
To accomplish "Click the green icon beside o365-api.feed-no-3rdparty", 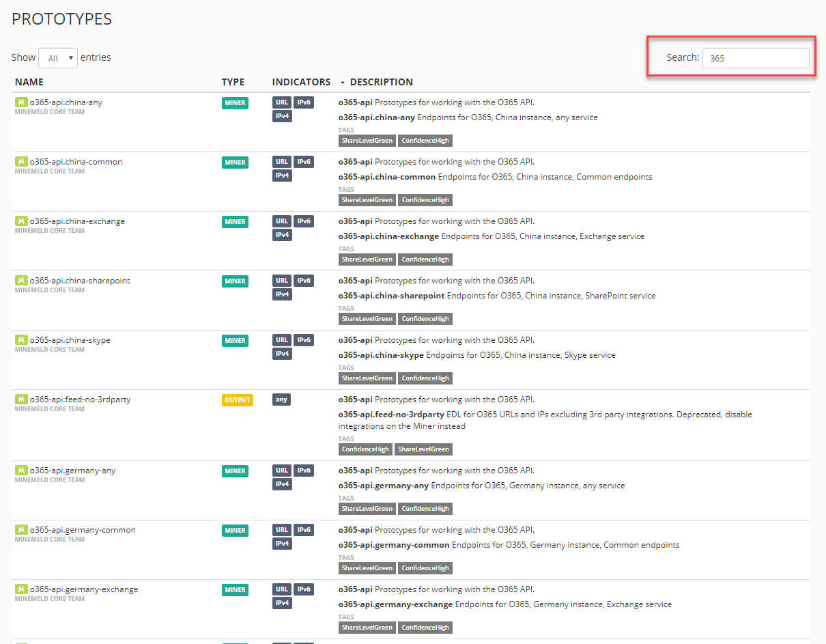I will pyautogui.click(x=21, y=400).
